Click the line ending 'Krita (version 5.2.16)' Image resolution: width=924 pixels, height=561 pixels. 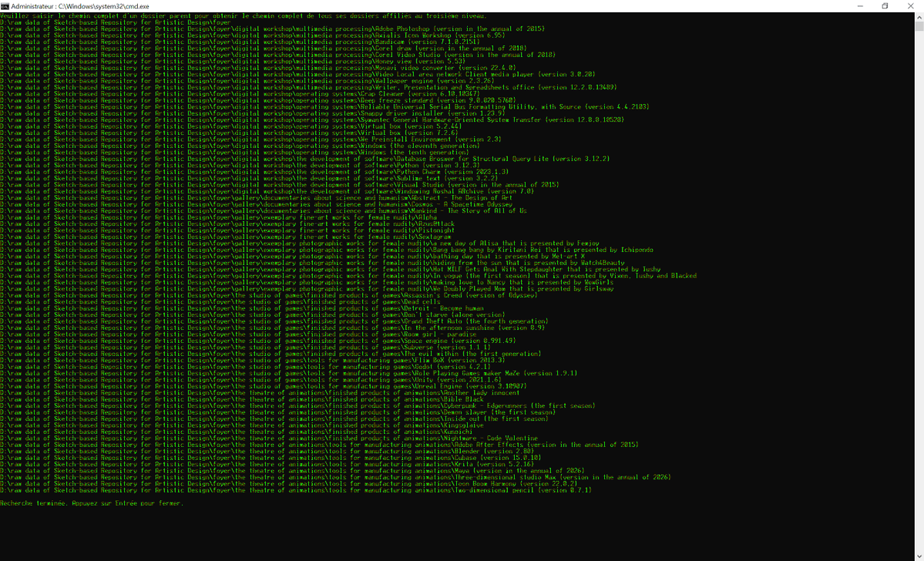[x=267, y=464]
